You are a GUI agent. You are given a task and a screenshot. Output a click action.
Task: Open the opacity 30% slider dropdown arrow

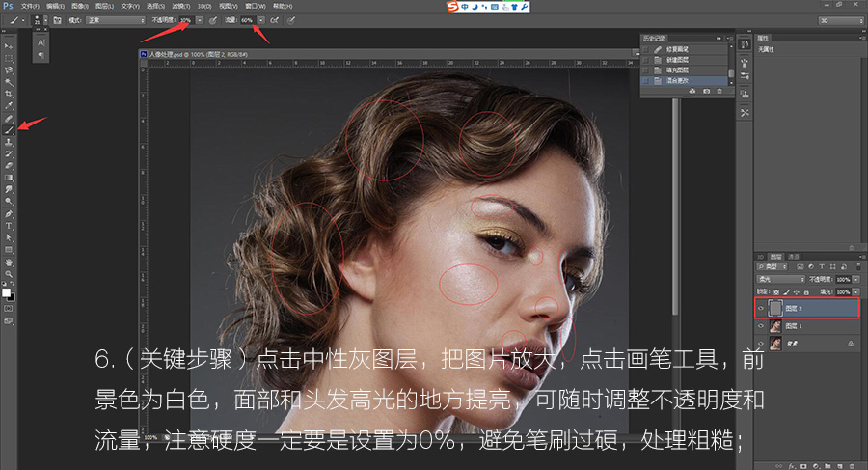point(200,20)
